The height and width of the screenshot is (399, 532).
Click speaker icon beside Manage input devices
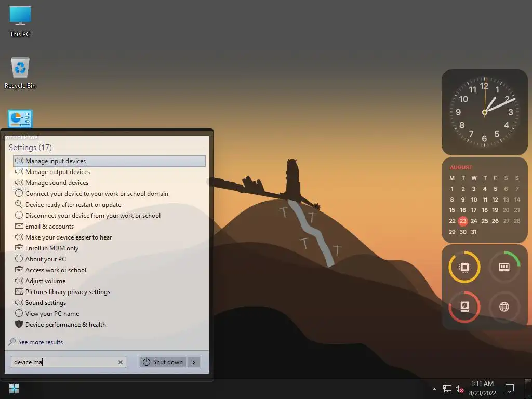[19, 161]
